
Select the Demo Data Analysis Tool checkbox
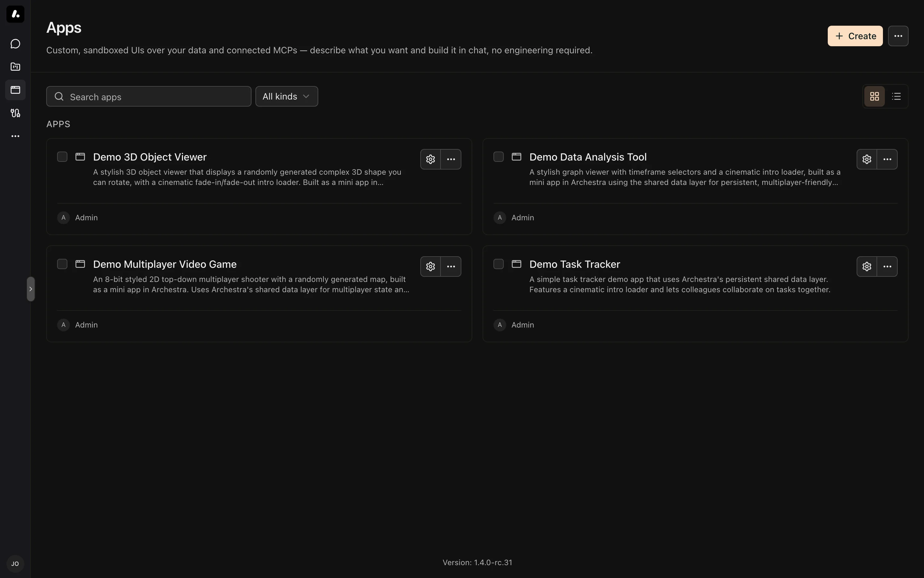click(x=498, y=157)
